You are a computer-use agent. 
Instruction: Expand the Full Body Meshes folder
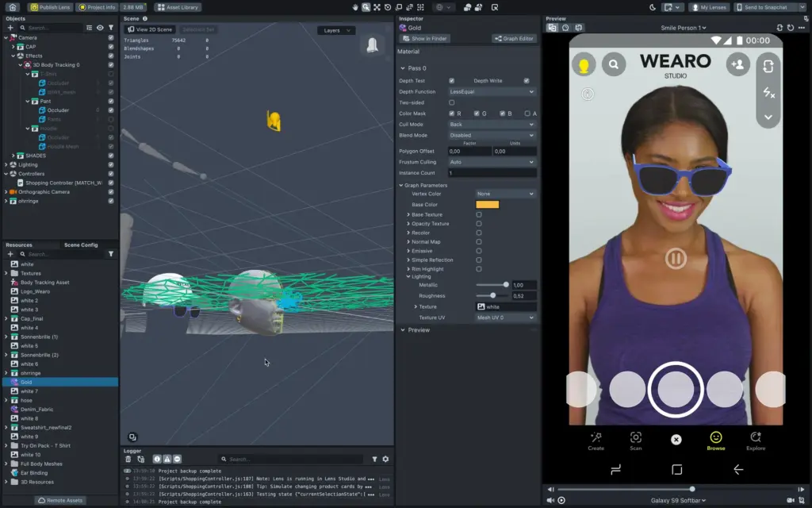click(6, 463)
